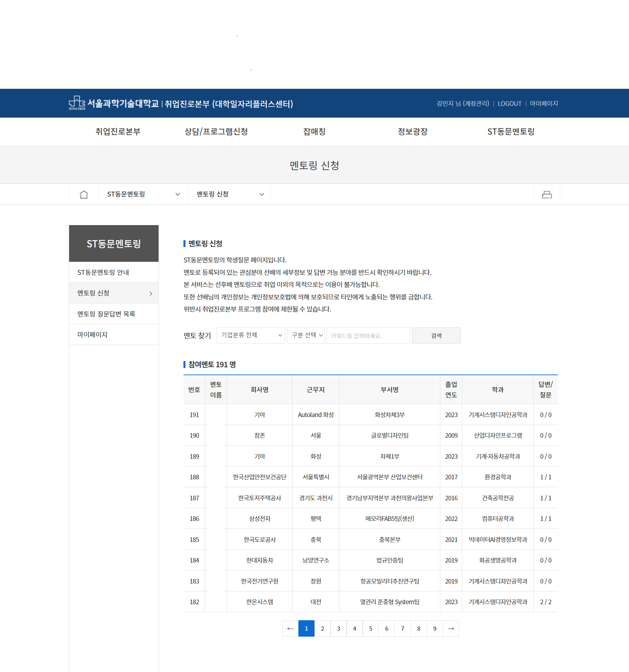This screenshot has width=629, height=672.
Task: Go to page 4 of mentor list
Action: coord(354,628)
